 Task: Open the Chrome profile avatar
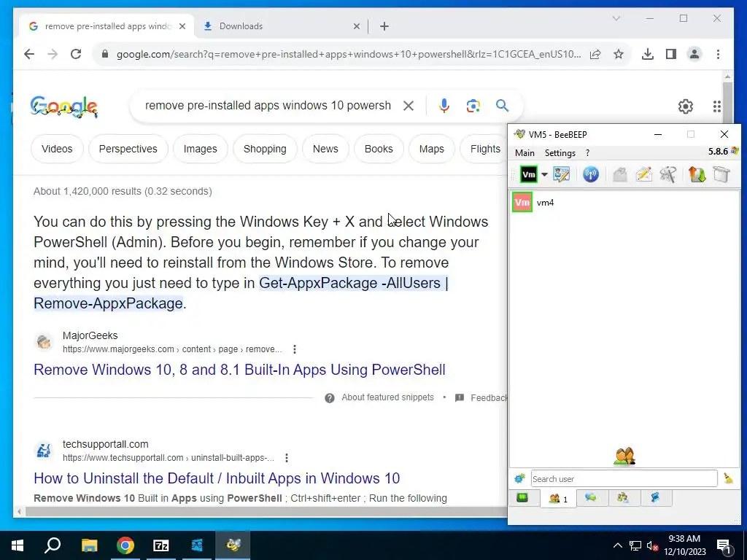(x=694, y=54)
